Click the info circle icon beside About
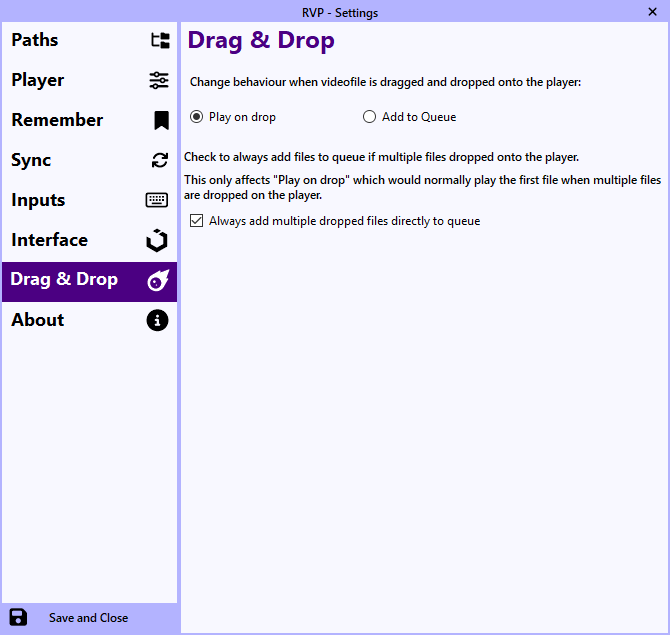 tap(157, 321)
